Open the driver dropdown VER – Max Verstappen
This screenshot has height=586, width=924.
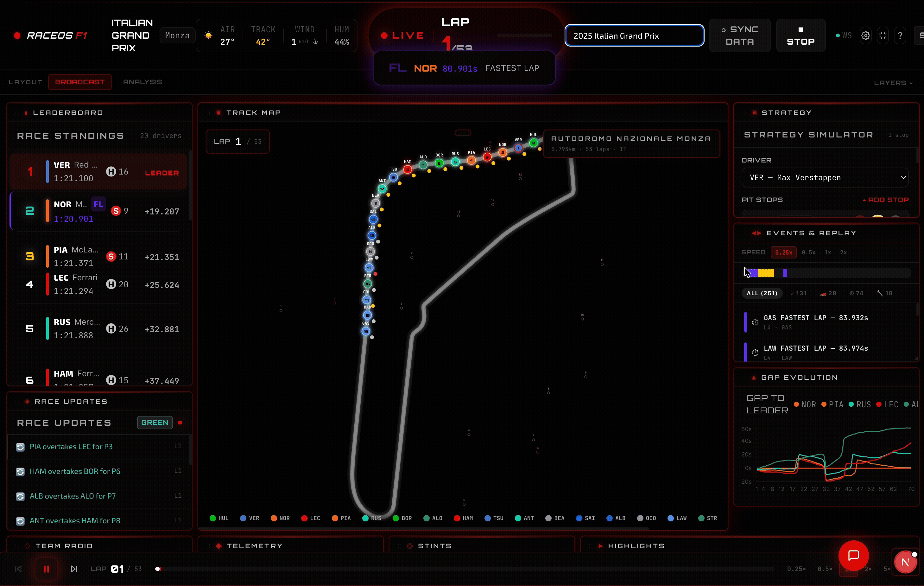click(825, 178)
